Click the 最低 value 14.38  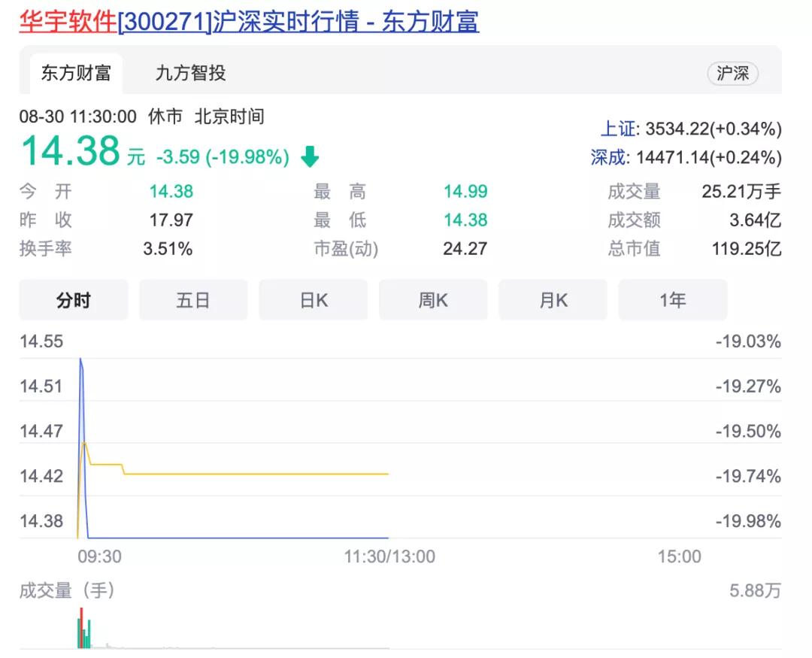pyautogui.click(x=465, y=220)
